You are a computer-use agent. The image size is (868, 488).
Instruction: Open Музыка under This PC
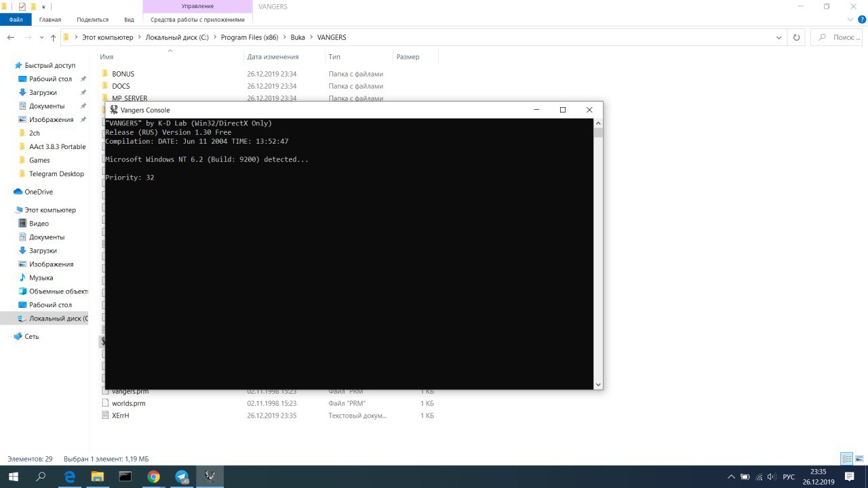(41, 278)
